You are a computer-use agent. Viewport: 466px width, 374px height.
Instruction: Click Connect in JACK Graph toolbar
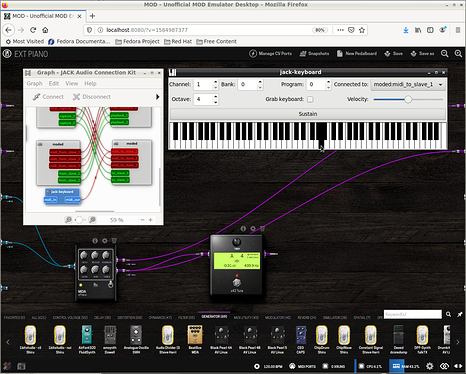click(48, 97)
